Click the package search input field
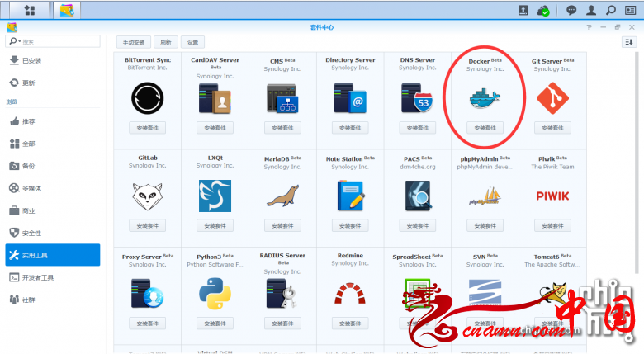Image resolution: width=644 pixels, height=354 pixels. 58,41
